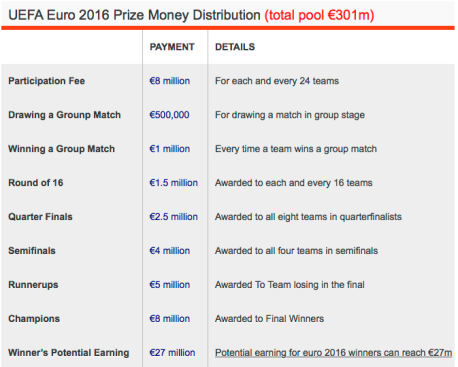This screenshot has height=367, width=458.
Task: Select the PAYMENT column header
Action: click(x=172, y=47)
